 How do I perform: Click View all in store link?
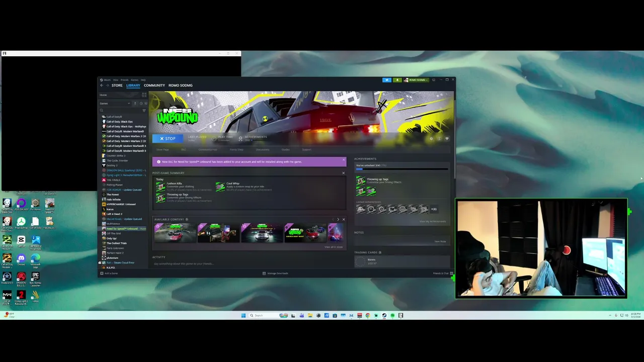334,247
